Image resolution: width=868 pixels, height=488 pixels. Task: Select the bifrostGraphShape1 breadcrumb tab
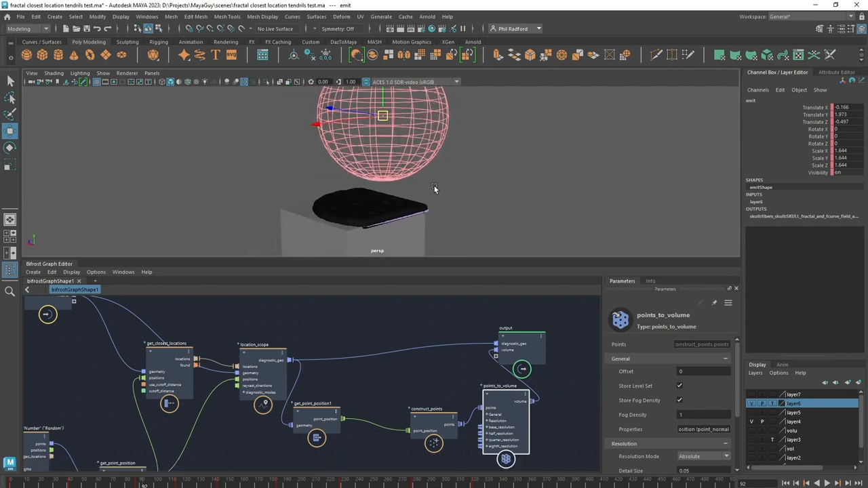tap(75, 289)
